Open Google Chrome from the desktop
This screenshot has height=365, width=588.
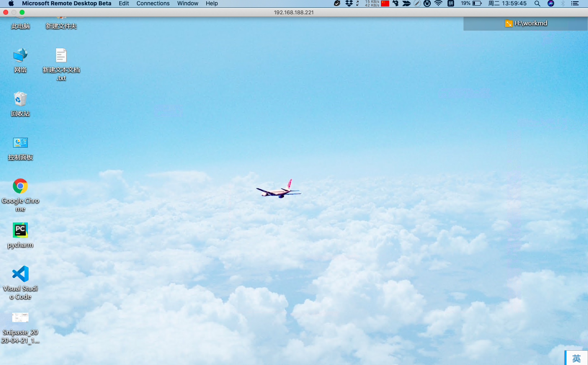(x=20, y=186)
